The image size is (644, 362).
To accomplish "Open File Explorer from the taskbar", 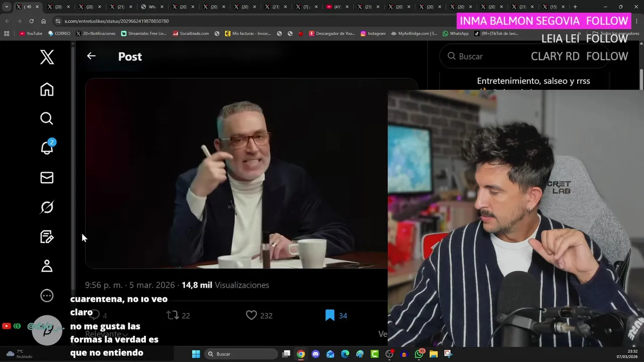I will point(434,354).
